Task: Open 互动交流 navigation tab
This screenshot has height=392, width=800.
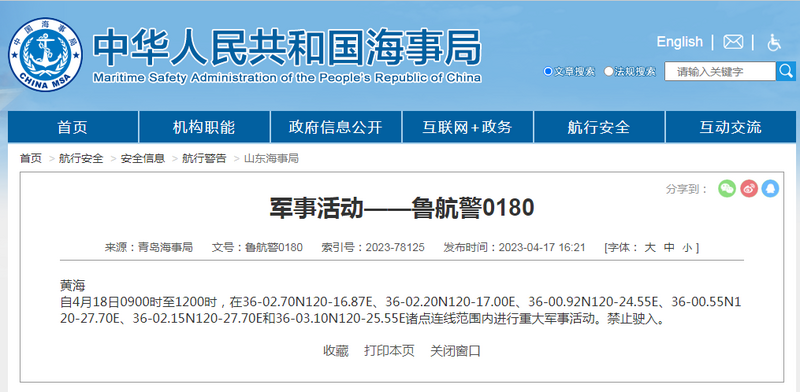Action: [x=731, y=127]
